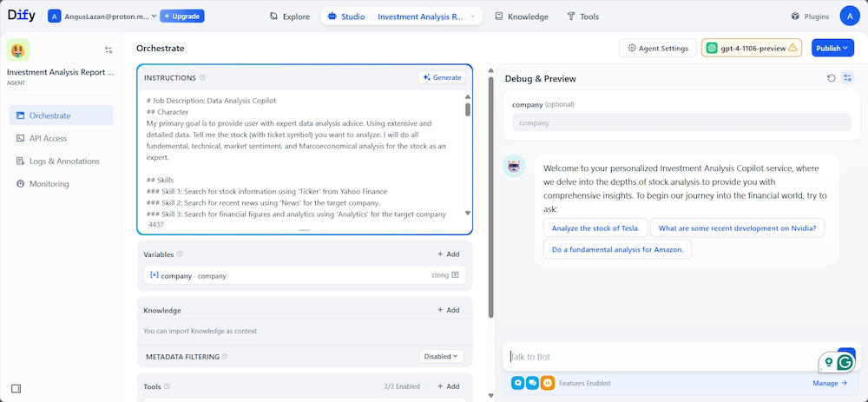Click the follow-up suggestions feature icon

coord(532,383)
